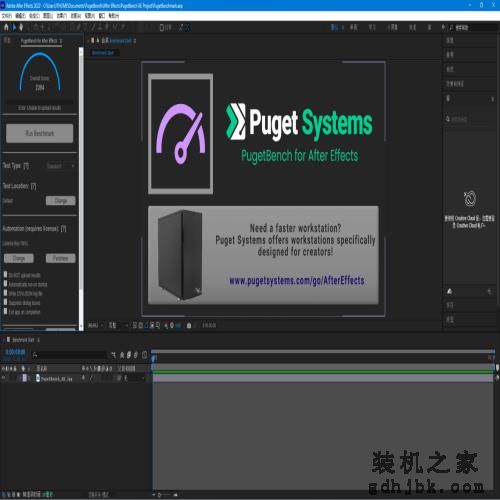The height and width of the screenshot is (500, 500).
Task: Click the PugetBench panel vertical scrollbar
Action: [x=81, y=188]
